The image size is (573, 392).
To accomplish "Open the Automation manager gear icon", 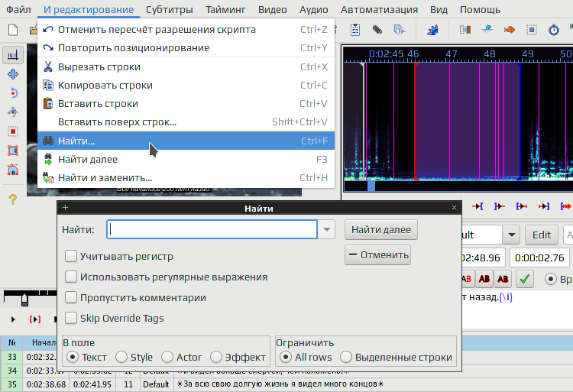I will 432,30.
